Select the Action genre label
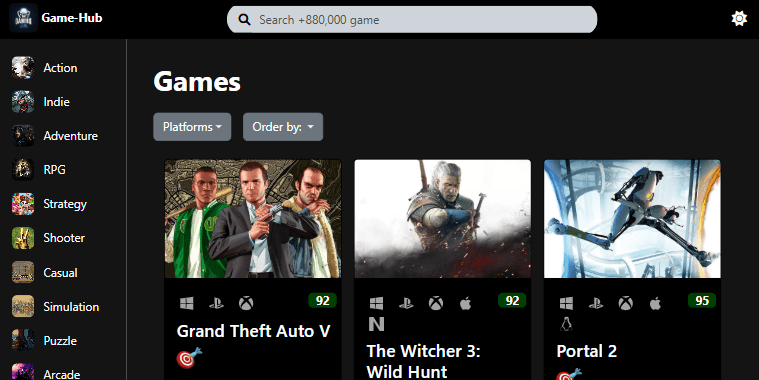759x380 pixels. [x=60, y=68]
